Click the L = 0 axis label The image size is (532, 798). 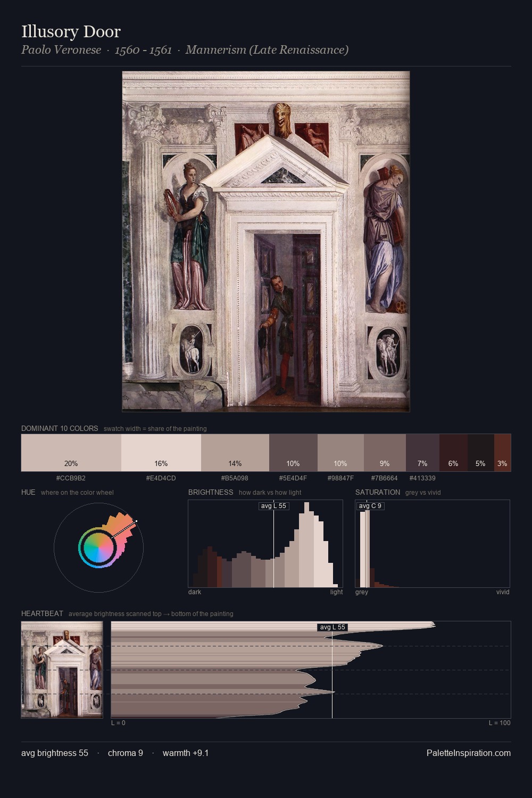coord(118,723)
